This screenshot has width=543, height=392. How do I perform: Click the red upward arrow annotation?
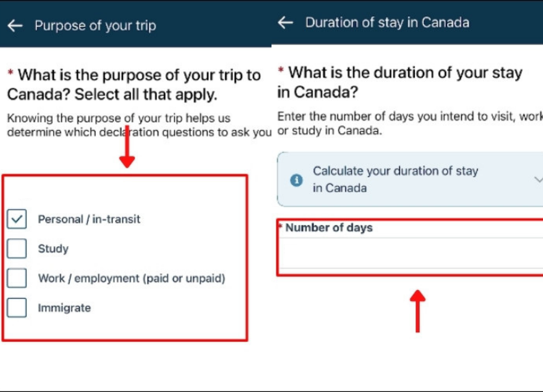point(418,310)
